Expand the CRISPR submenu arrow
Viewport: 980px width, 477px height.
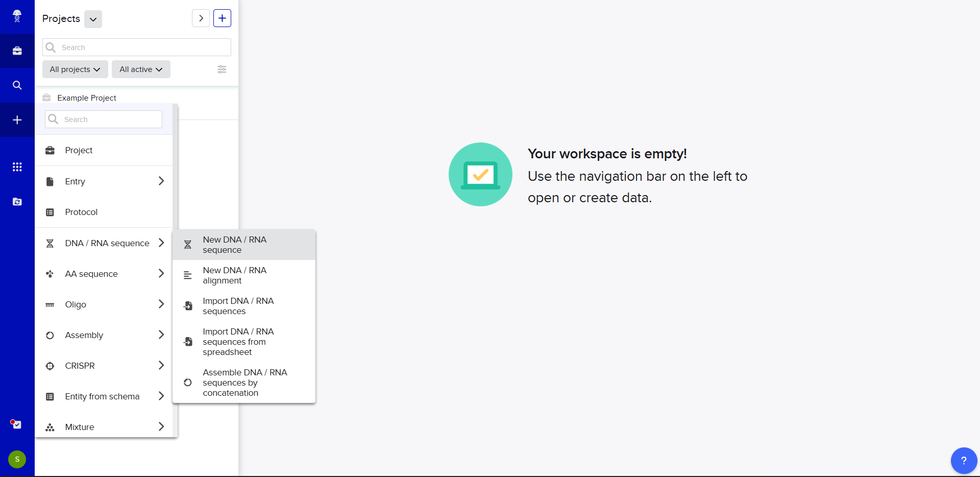tap(161, 366)
